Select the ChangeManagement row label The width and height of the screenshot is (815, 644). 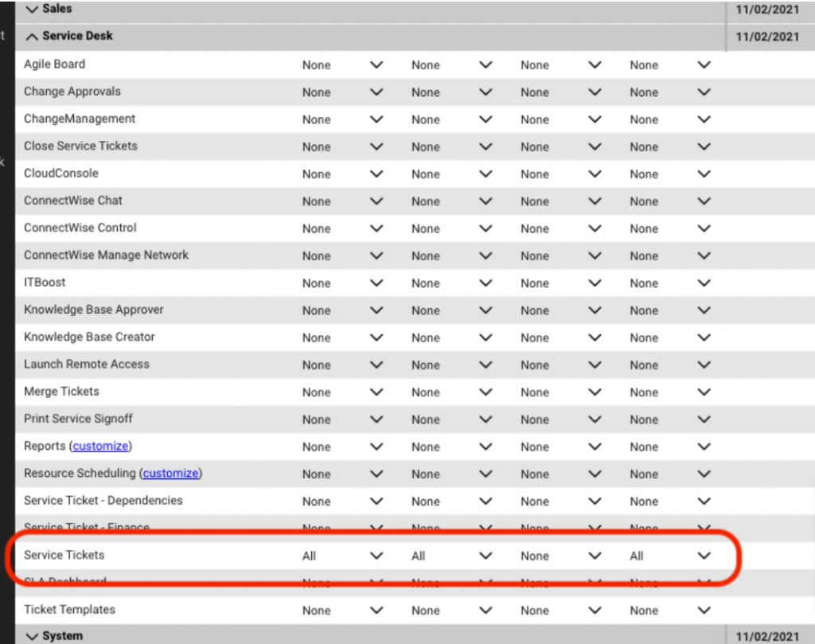80,119
